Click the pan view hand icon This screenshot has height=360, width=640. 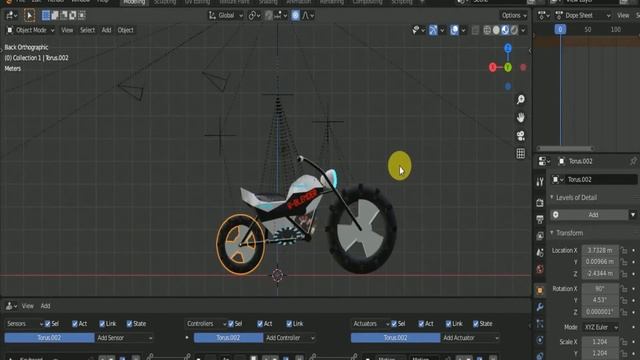(x=520, y=118)
